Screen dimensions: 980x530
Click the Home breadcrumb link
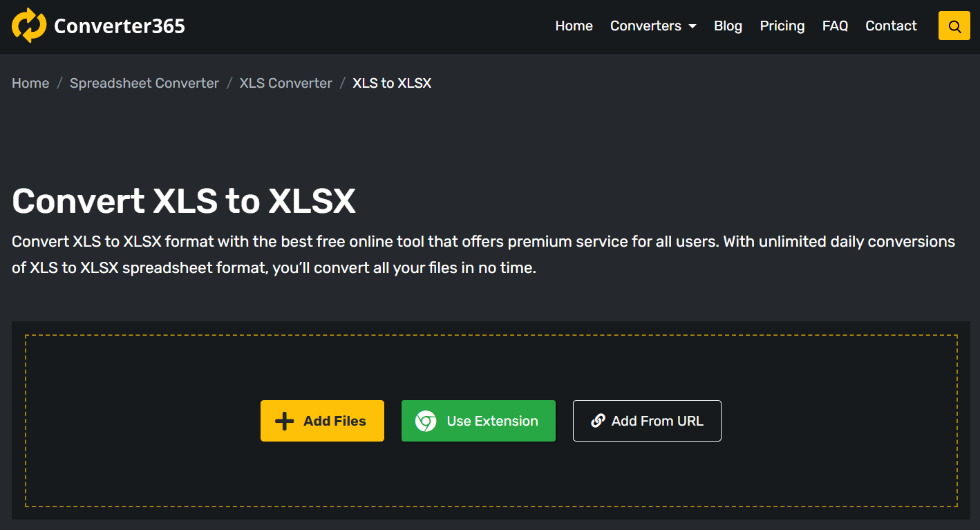30,83
